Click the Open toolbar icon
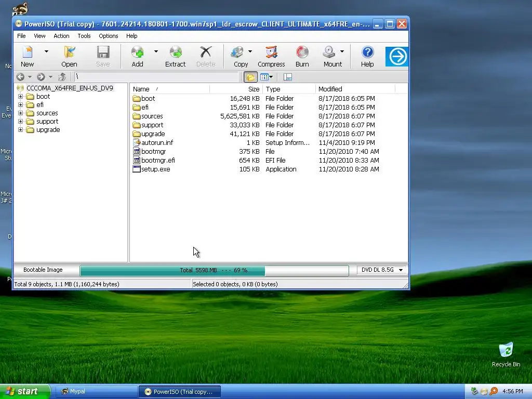Viewport: 532px width, 399px height. (x=69, y=56)
